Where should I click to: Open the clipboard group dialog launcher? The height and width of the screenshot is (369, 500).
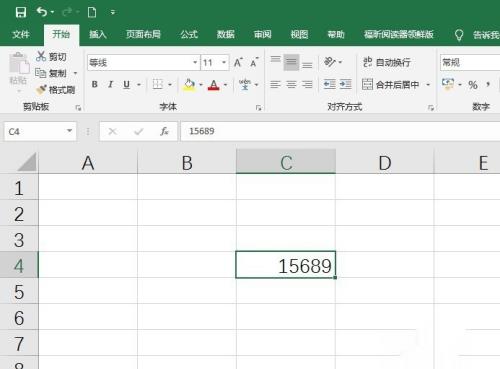pos(78,108)
